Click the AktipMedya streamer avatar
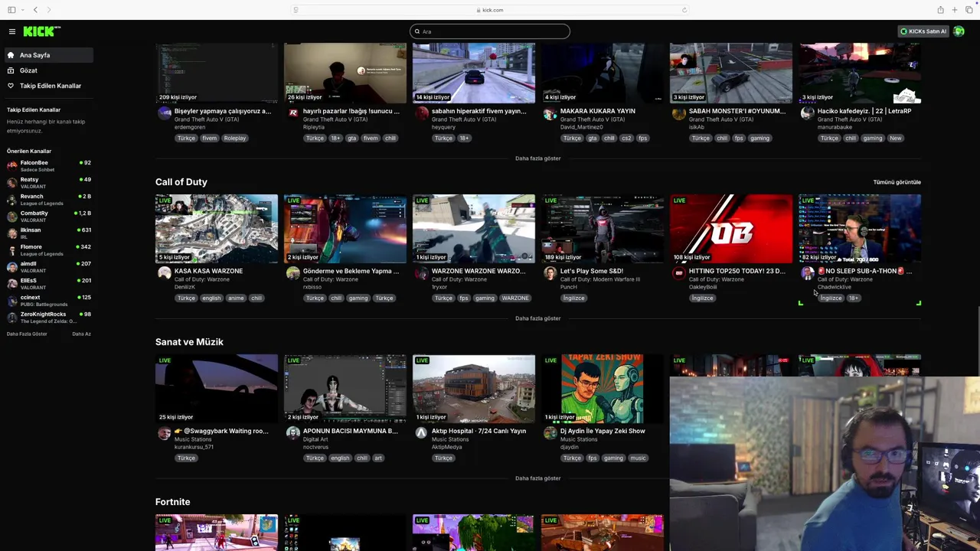The image size is (980, 551). (421, 432)
